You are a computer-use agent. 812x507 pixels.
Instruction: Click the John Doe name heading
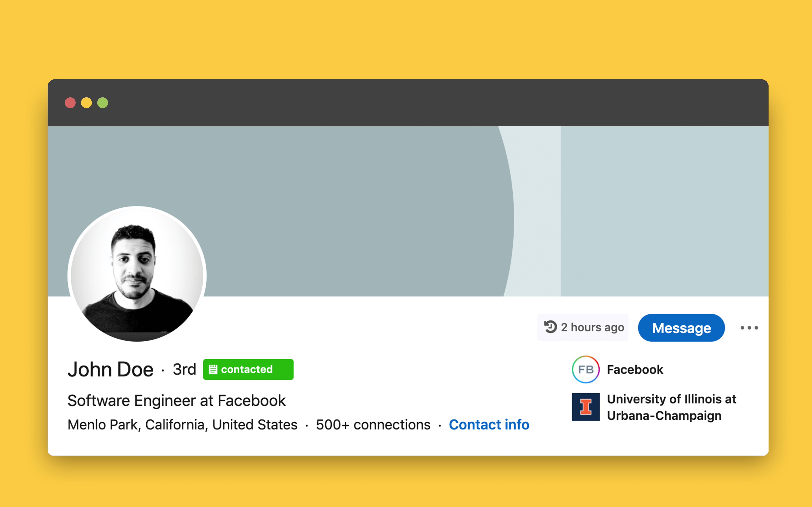(x=110, y=369)
